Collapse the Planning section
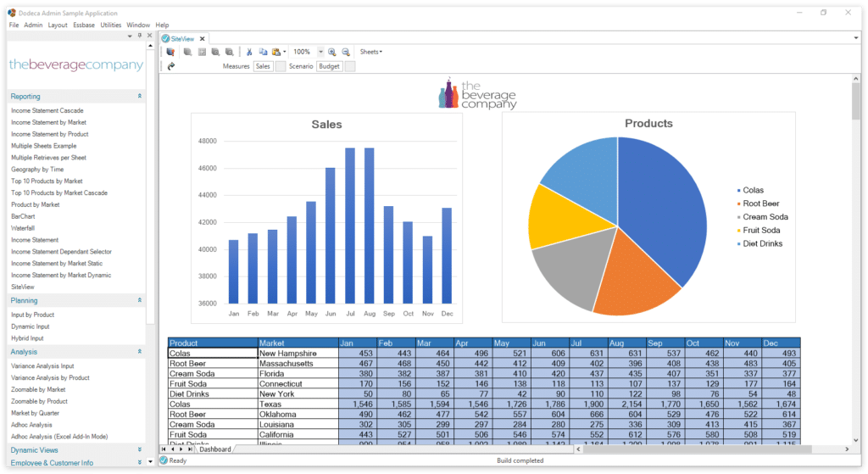Image resolution: width=868 pixels, height=474 pixels. coord(140,301)
